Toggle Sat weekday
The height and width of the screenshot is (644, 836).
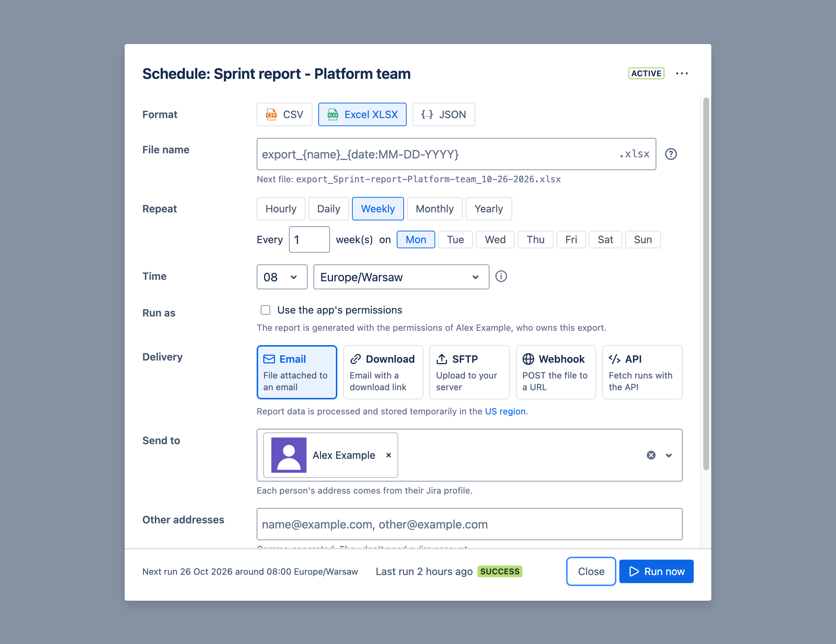[x=605, y=240]
